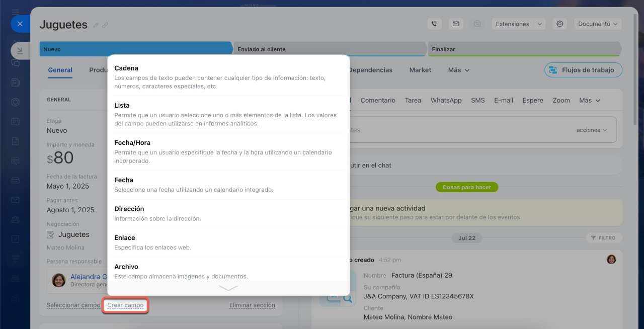Choose the Dirección field type
644x329 pixels.
pyautogui.click(x=228, y=213)
